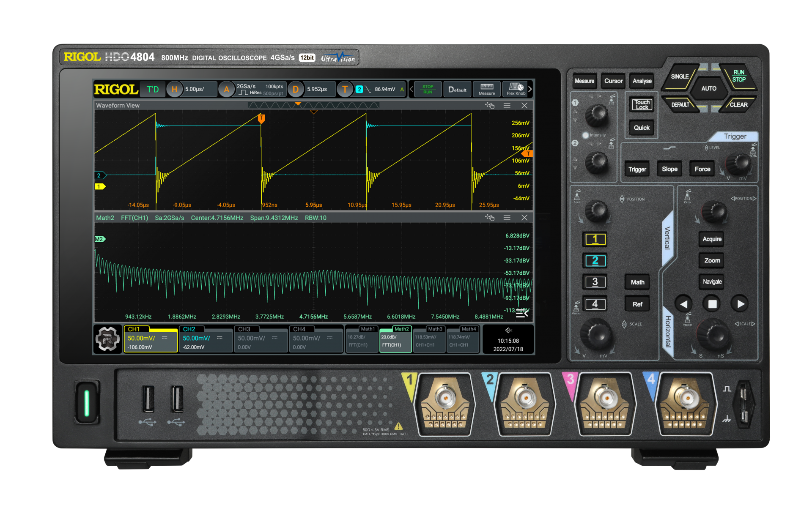812x508 pixels.
Task: Open the Math2 FFT window hamburger menu
Action: click(x=507, y=217)
